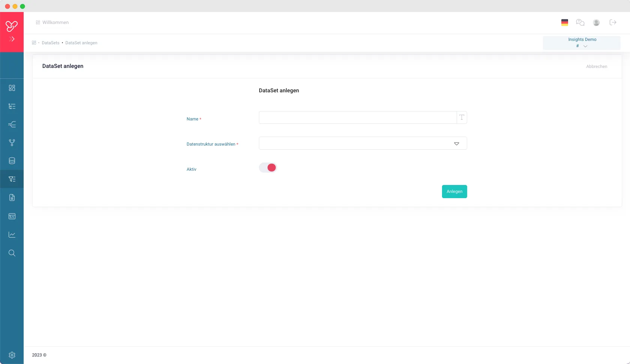Open the tree list sidebar icon
The width and height of the screenshot is (630, 364).
tap(12, 106)
